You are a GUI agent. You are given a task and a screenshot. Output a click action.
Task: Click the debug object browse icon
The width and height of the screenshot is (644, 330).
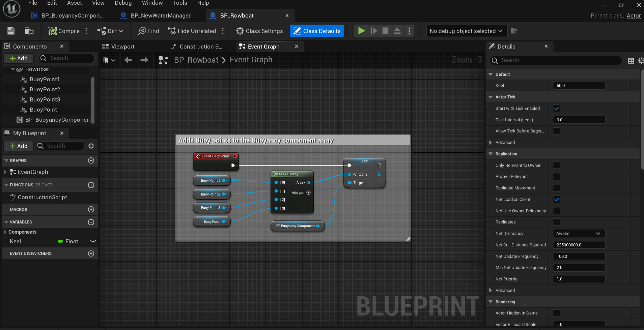514,31
